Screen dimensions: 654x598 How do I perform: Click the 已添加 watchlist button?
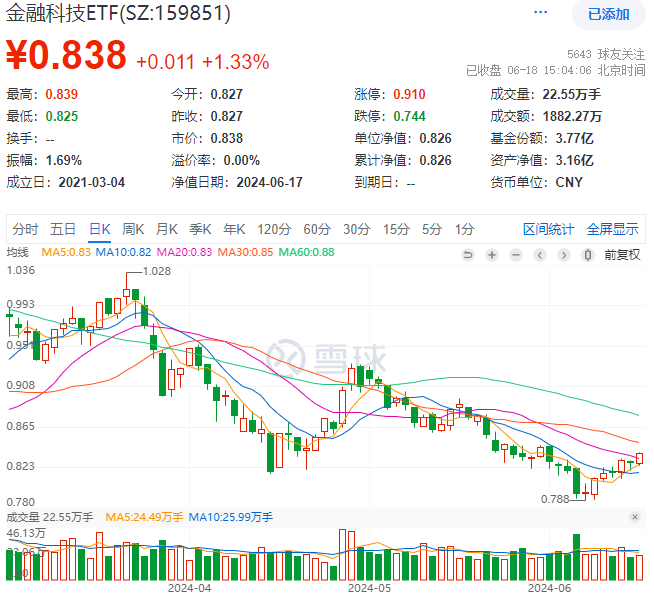tap(608, 14)
